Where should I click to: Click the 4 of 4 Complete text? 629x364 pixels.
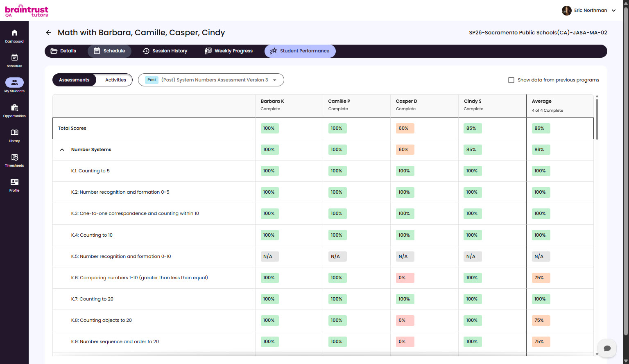pyautogui.click(x=547, y=111)
